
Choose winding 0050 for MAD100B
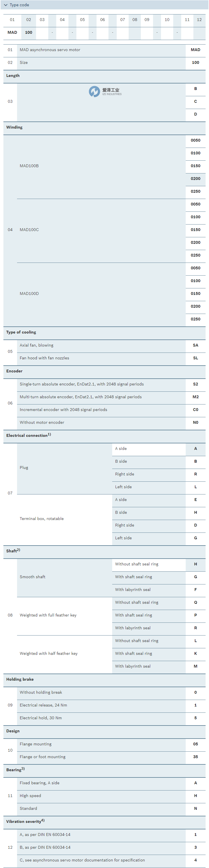196,140
